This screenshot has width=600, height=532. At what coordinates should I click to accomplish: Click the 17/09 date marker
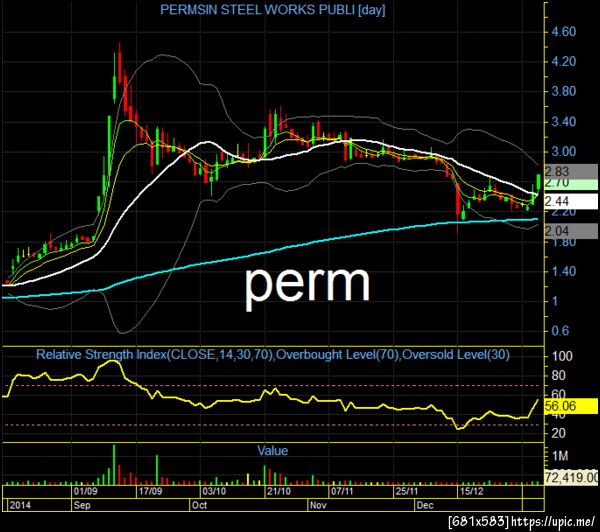click(x=150, y=491)
